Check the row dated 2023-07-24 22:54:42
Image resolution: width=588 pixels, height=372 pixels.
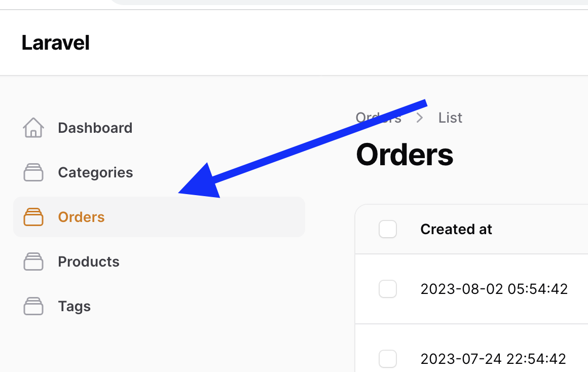click(388, 359)
